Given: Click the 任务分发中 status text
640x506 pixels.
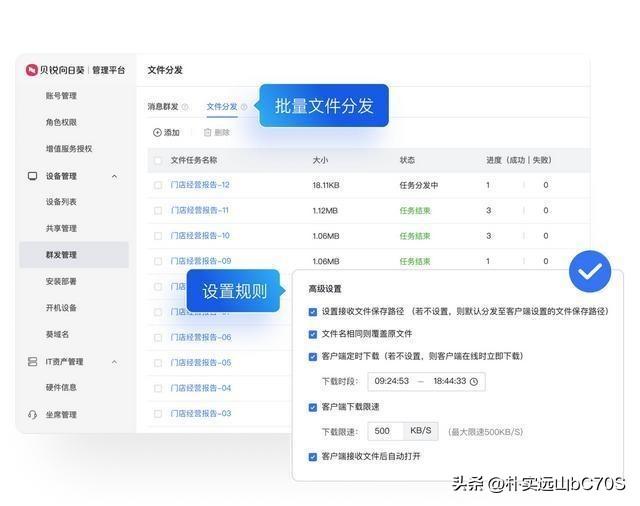Looking at the screenshot, I should click(x=419, y=185).
